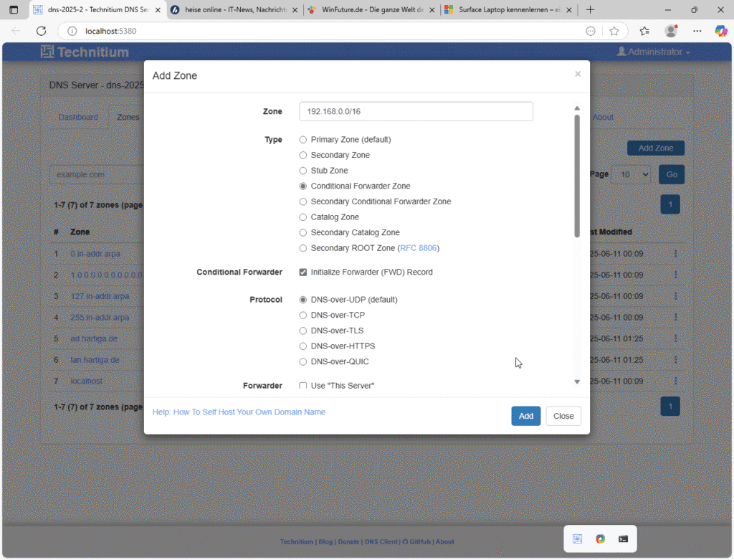
Task: Click the favorites star in address bar
Action: pos(614,31)
